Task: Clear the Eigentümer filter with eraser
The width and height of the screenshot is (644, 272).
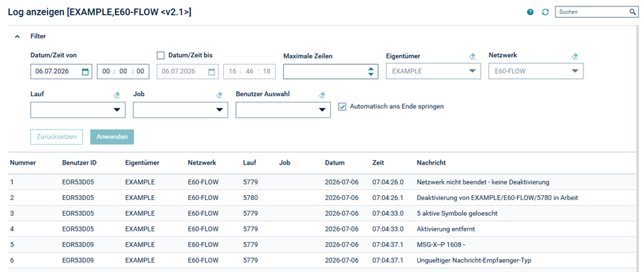Action: (472, 56)
